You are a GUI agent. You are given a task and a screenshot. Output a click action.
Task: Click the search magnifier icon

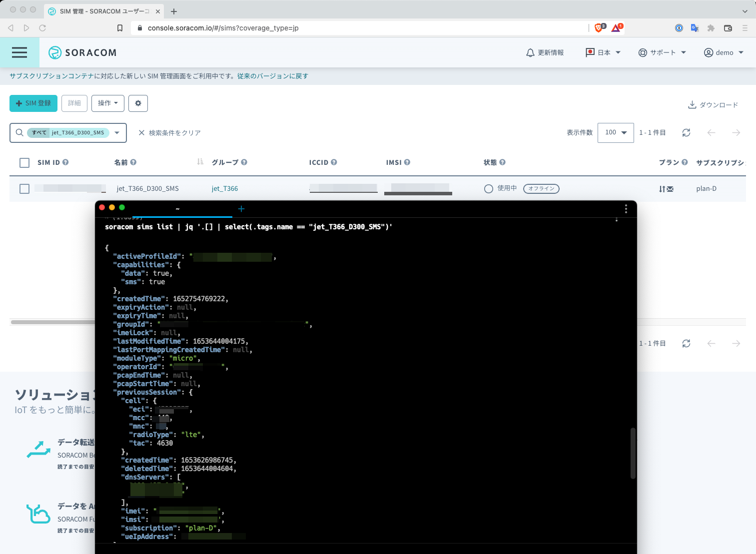click(19, 132)
